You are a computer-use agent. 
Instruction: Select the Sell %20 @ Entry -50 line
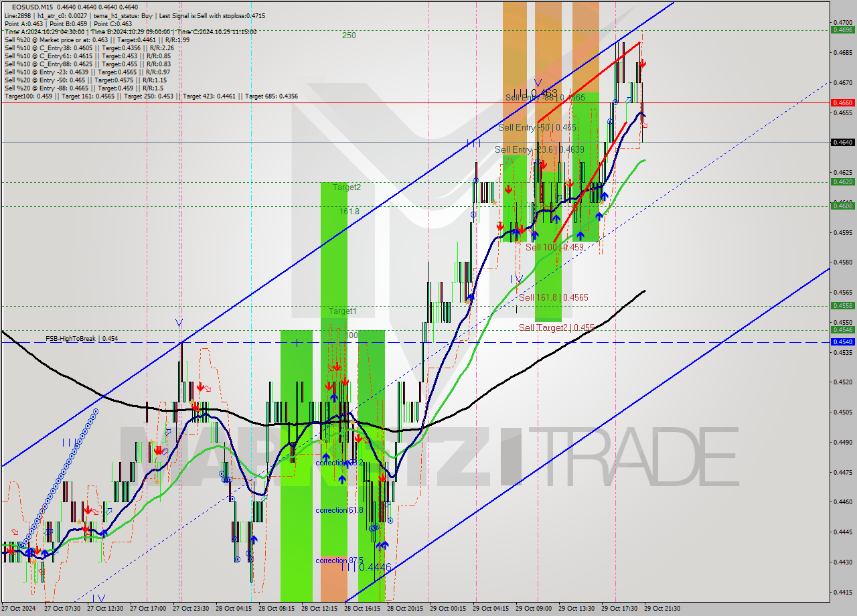click(x=86, y=80)
